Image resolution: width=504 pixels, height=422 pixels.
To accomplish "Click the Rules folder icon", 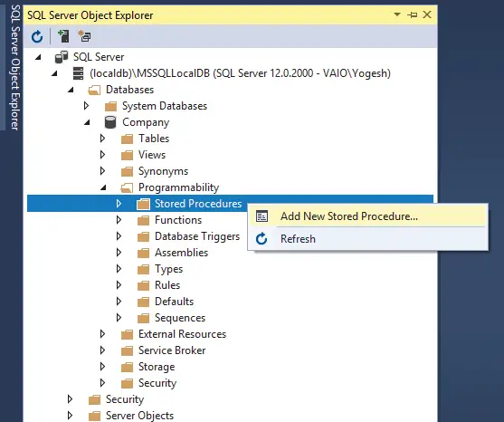I will tap(143, 285).
